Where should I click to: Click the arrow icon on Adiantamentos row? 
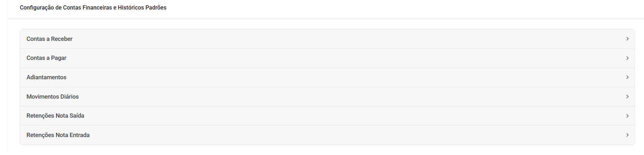[x=627, y=77]
